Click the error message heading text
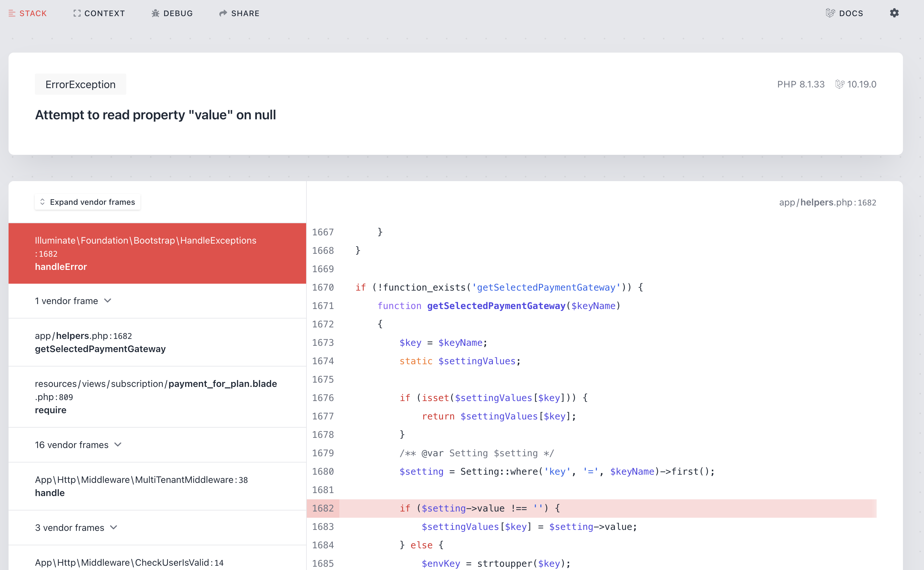 [x=155, y=115]
